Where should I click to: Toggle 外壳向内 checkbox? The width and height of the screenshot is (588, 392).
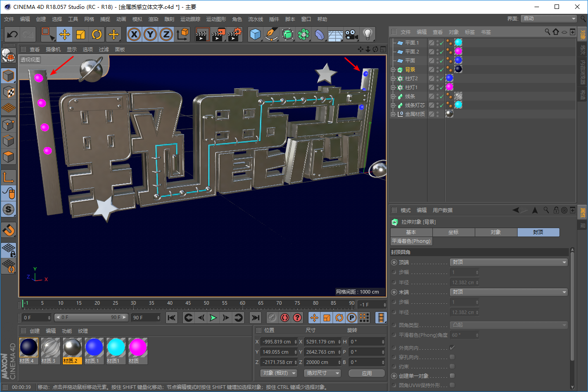click(x=452, y=347)
